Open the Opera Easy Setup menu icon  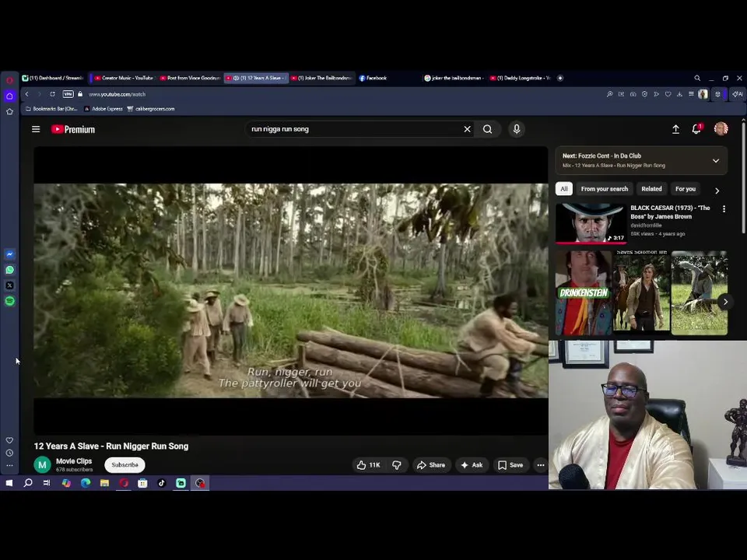691,94
